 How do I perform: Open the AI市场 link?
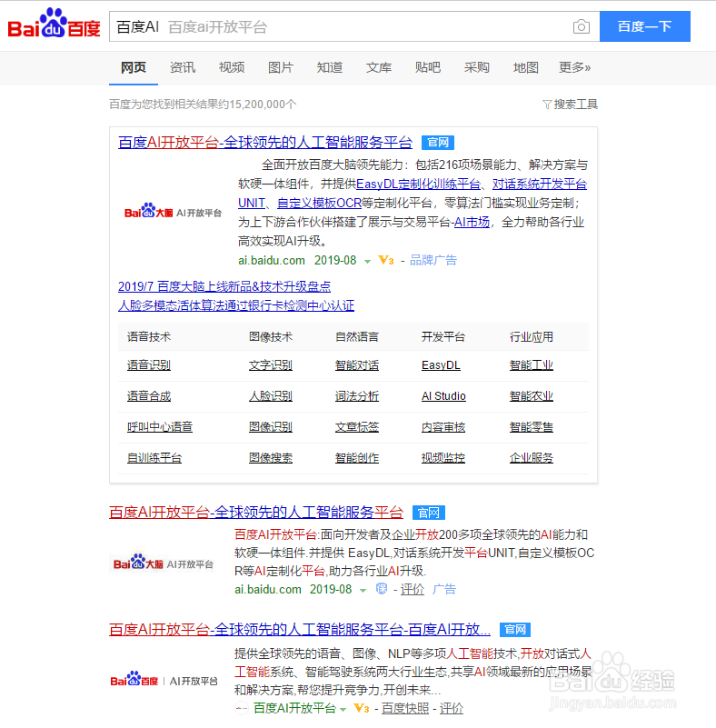(472, 223)
